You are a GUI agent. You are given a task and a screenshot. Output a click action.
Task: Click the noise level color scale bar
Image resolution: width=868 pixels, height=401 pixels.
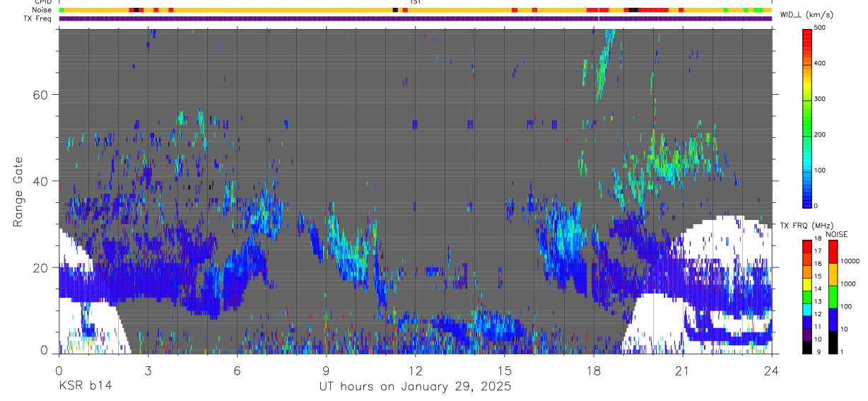click(832, 296)
